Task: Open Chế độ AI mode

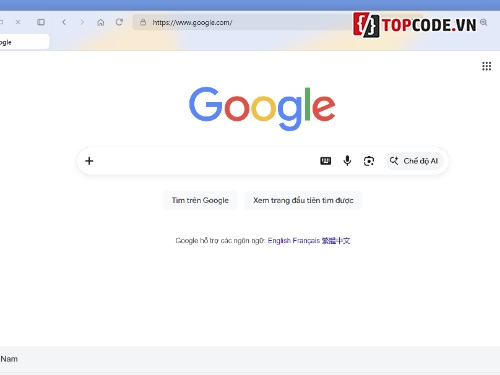Action: (x=414, y=161)
